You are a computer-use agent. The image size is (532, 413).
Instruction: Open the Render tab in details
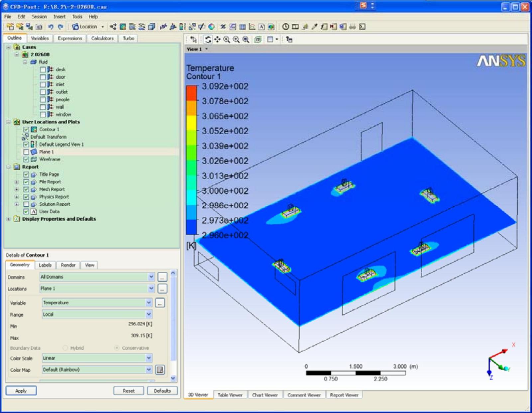point(68,265)
